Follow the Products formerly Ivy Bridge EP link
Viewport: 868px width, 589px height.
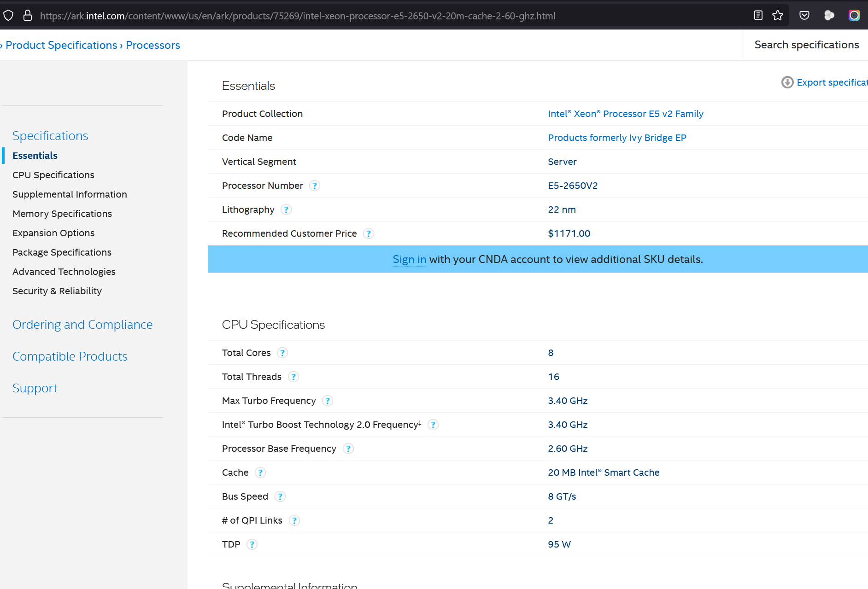click(617, 138)
